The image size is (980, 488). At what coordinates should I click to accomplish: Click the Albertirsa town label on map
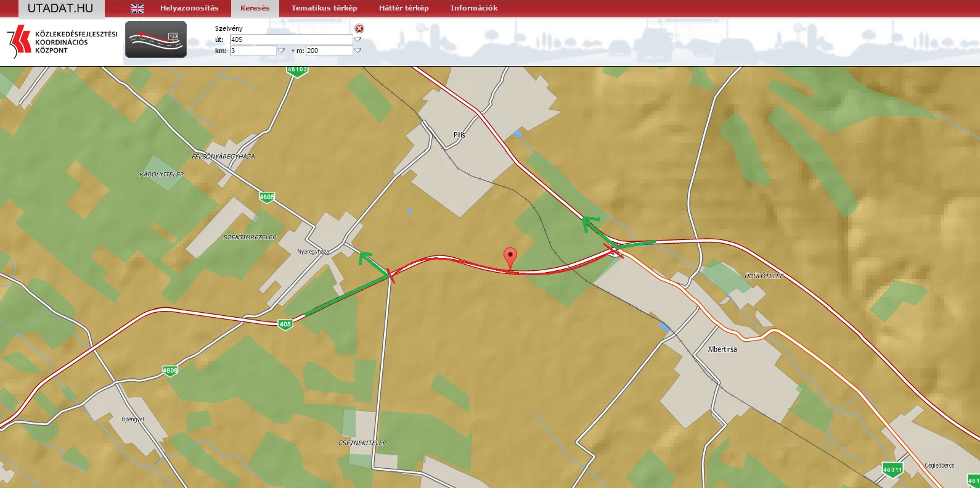[x=722, y=349]
